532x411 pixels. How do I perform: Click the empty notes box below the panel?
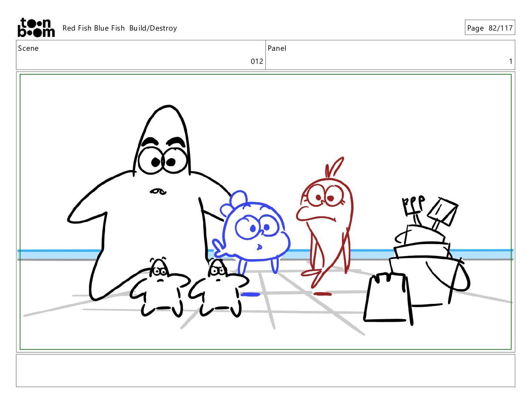tap(266, 371)
